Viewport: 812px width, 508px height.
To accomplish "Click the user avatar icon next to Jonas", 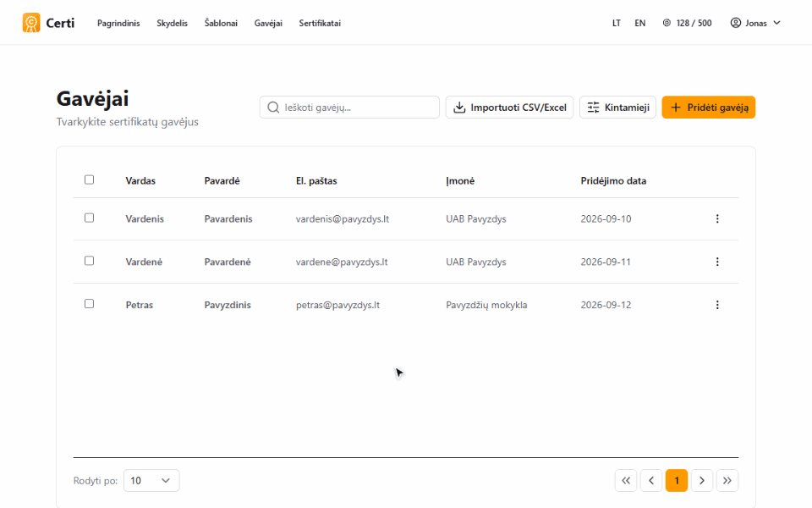I will (735, 23).
